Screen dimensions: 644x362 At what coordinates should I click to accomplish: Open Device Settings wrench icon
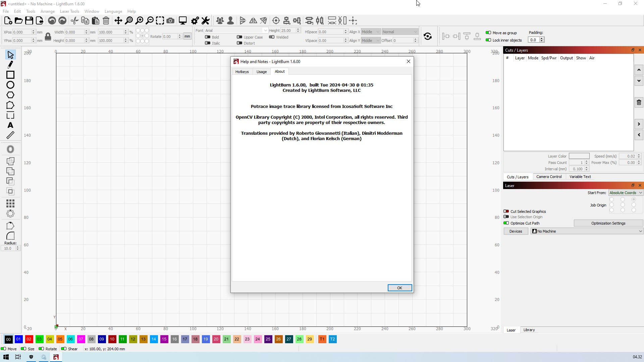(205, 21)
